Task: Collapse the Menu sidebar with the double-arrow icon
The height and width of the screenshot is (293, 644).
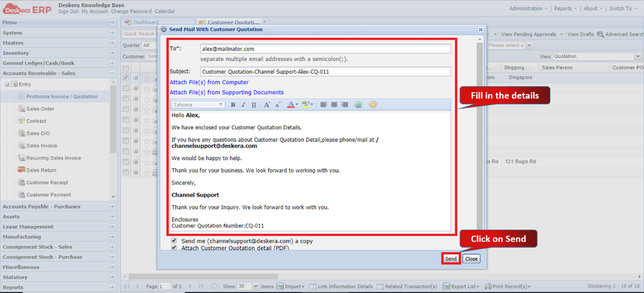Action: [113, 22]
